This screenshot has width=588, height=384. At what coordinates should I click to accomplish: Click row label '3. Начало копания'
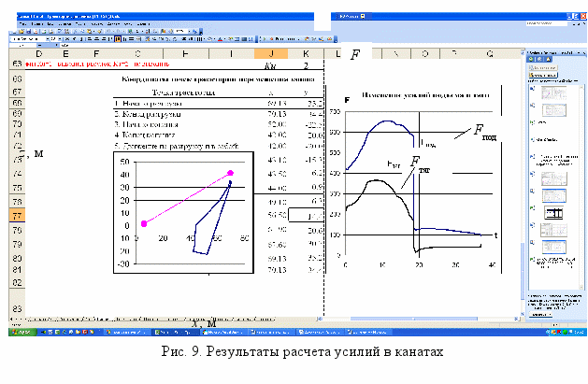pyautogui.click(x=146, y=125)
